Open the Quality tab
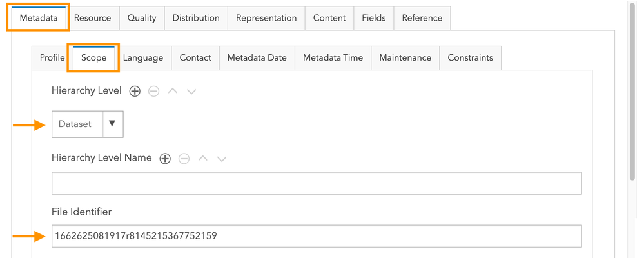The height and width of the screenshot is (258, 644). point(142,18)
